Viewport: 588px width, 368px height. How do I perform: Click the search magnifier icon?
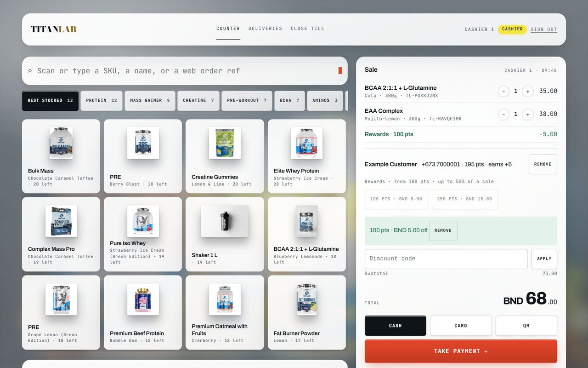[30, 71]
